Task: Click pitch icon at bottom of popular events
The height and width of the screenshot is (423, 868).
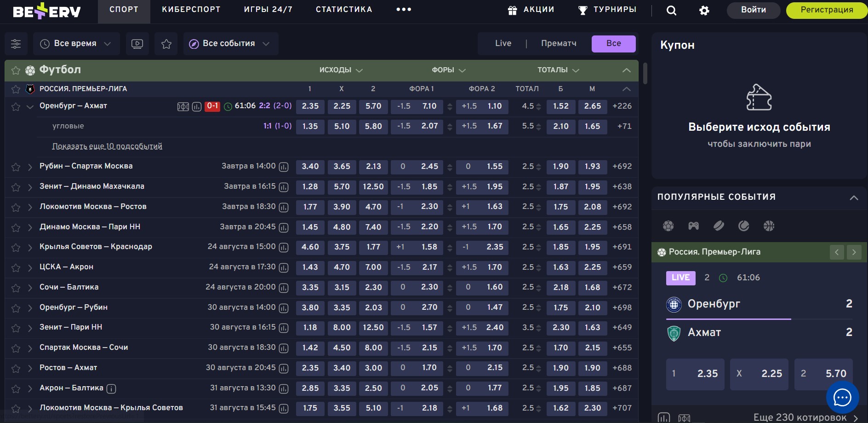Action: point(684,418)
